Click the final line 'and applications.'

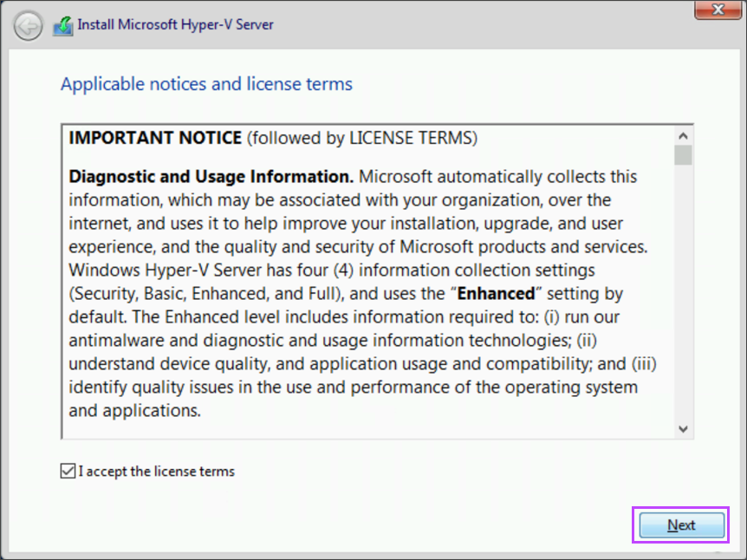(134, 411)
